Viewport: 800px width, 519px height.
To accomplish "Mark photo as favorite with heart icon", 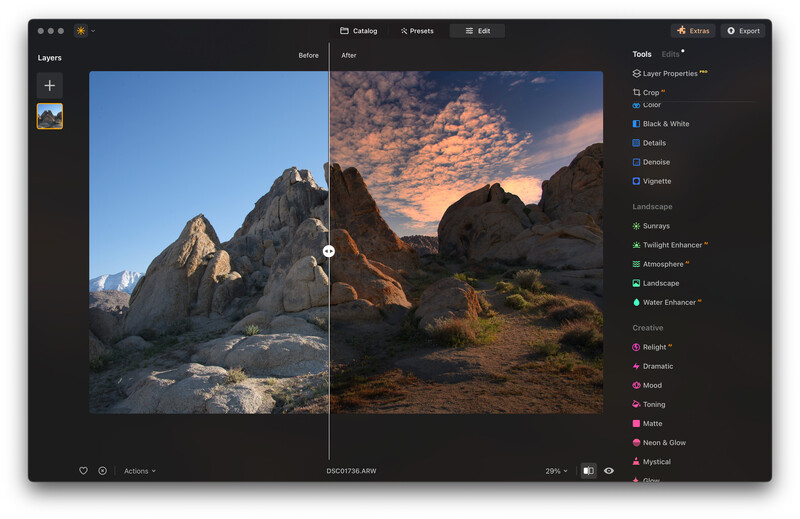I will 83,471.
